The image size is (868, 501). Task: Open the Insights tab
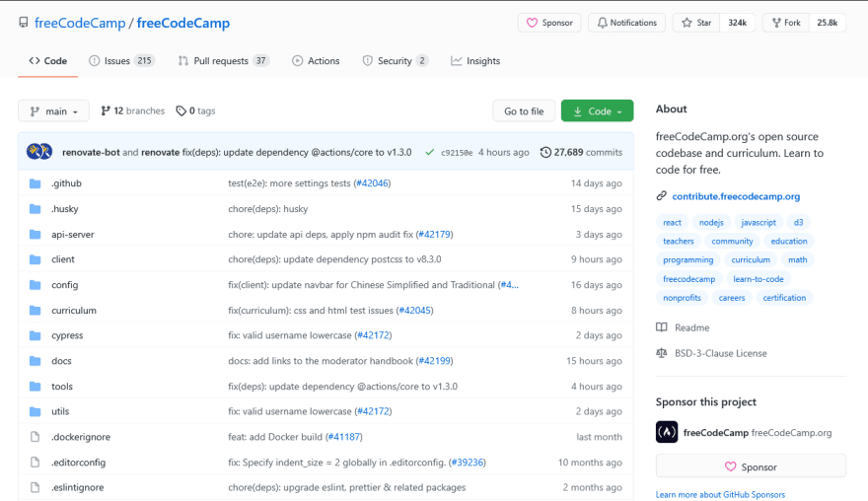475,61
